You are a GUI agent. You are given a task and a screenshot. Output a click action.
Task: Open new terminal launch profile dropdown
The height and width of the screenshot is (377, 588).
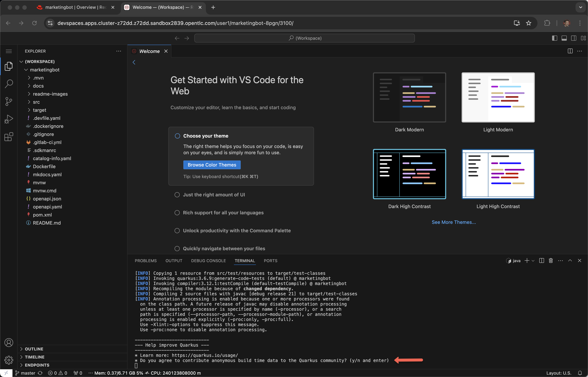tap(533, 261)
